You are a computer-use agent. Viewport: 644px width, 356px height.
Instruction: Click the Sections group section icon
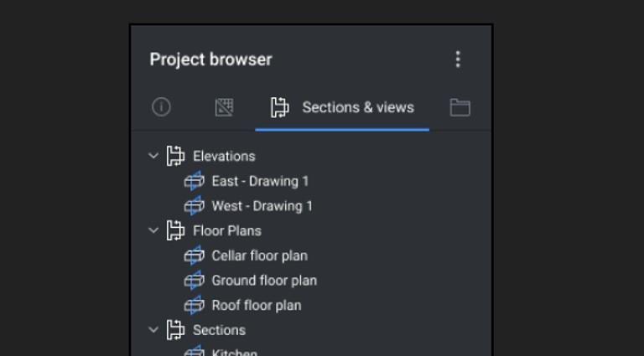(175, 330)
